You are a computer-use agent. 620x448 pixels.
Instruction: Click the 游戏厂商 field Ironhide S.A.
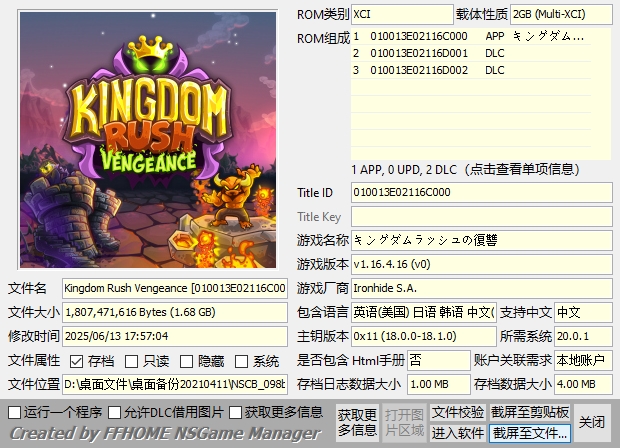click(x=482, y=288)
